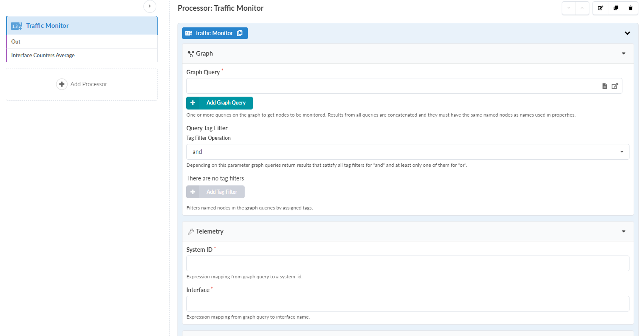Expand the left sidebar arrow toggle
The height and width of the screenshot is (336, 644).
(x=150, y=6)
